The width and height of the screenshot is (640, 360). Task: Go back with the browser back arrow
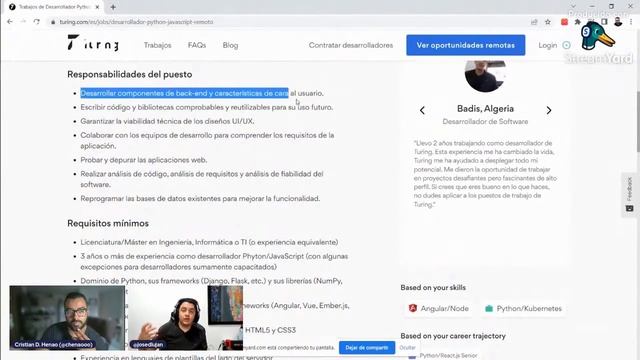[x=10, y=22]
